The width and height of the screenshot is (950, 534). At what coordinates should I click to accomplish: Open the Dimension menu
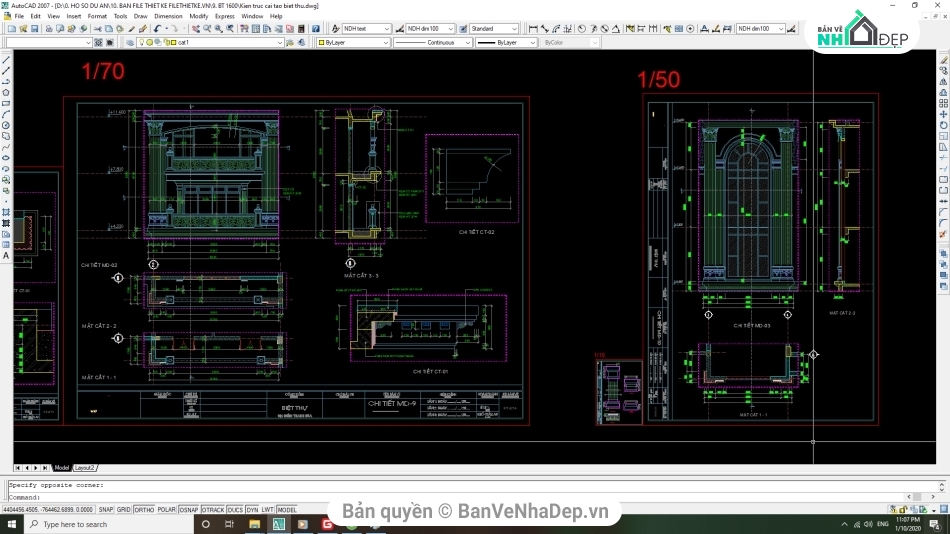pos(168,16)
